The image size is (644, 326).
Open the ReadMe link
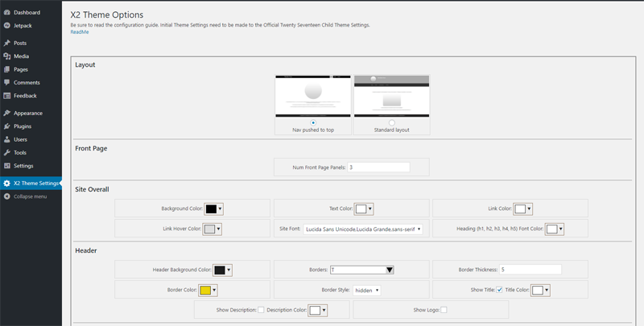(x=79, y=32)
